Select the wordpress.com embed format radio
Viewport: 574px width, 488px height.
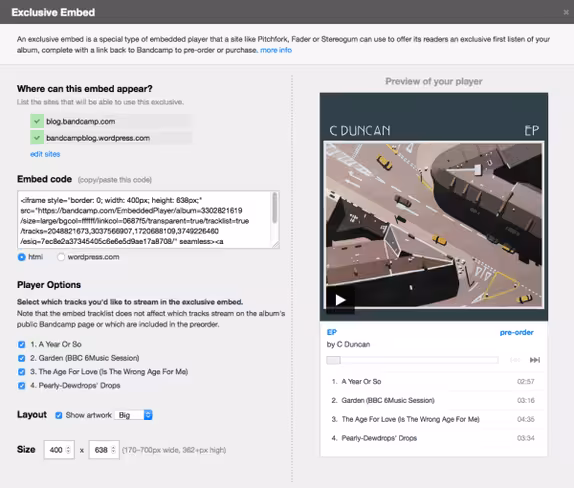[61, 257]
